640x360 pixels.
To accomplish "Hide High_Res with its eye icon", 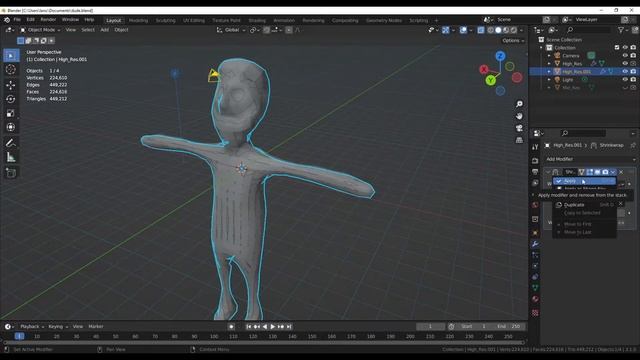I will point(625,64).
